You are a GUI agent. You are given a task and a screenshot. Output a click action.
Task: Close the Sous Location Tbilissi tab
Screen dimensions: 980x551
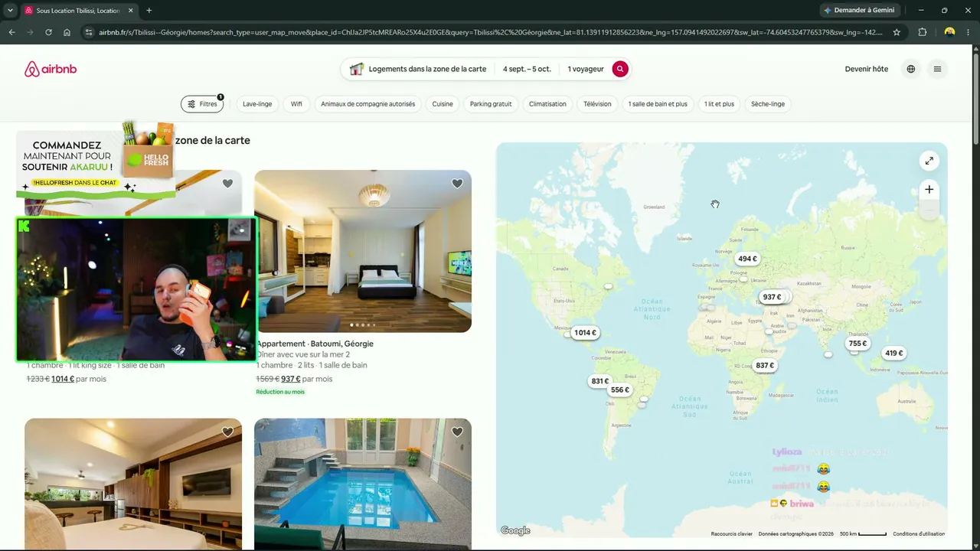pyautogui.click(x=131, y=11)
